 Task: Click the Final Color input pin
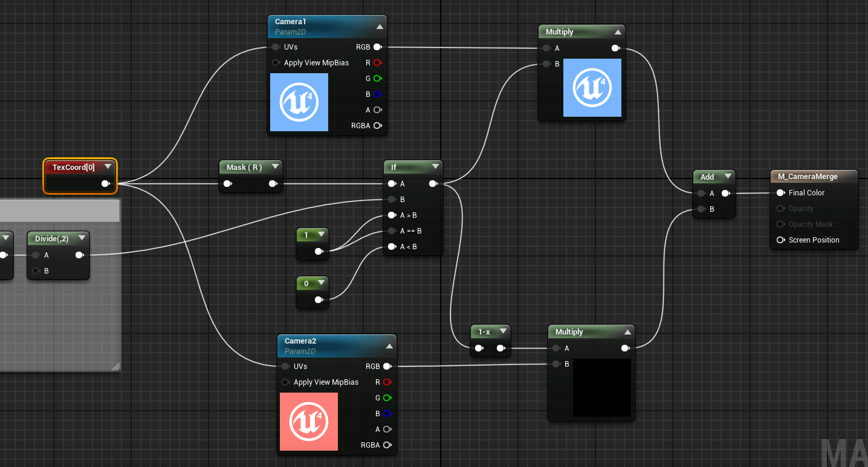click(781, 193)
